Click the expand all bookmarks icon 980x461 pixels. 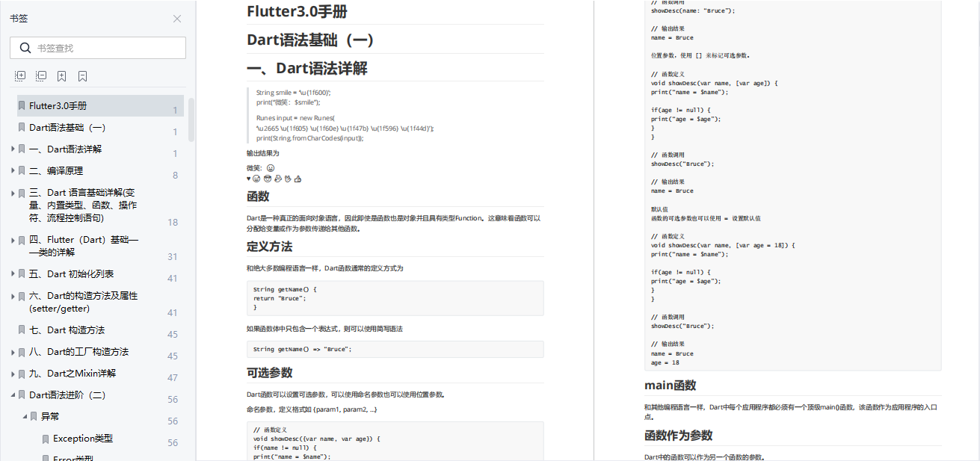click(20, 76)
